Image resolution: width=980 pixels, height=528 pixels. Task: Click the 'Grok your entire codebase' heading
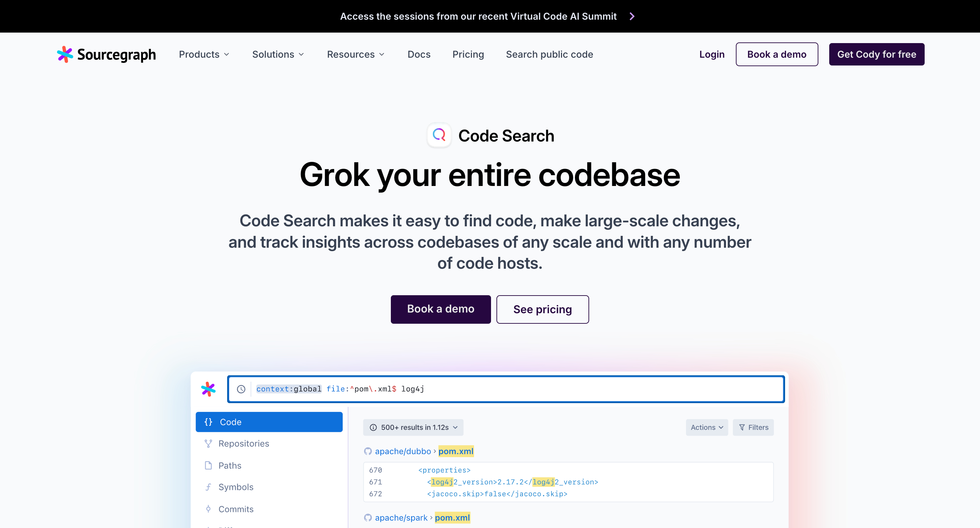490,175
